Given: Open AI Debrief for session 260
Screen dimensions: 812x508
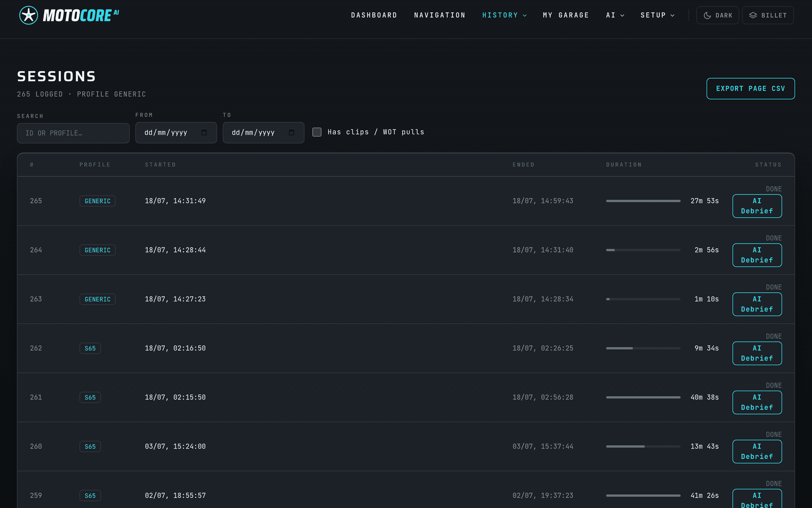Looking at the screenshot, I should pos(757,452).
